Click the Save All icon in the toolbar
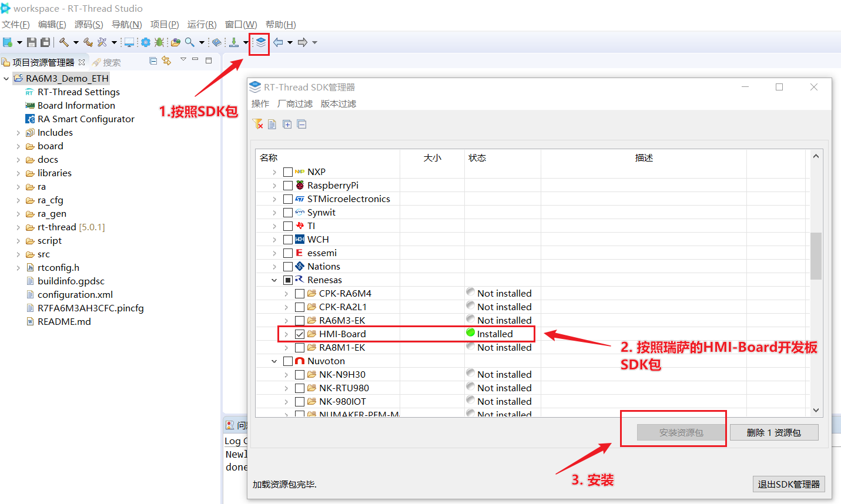 45,42
